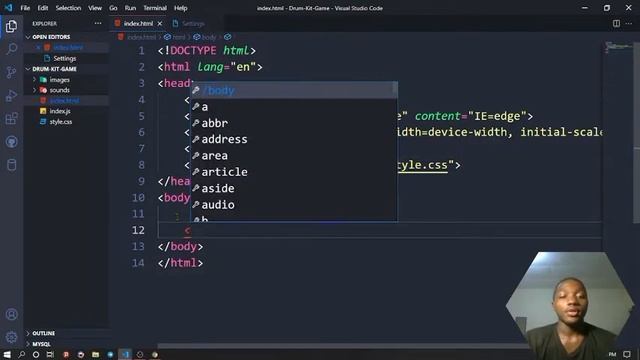
Task: Open the Windows Start menu
Action: (7, 354)
